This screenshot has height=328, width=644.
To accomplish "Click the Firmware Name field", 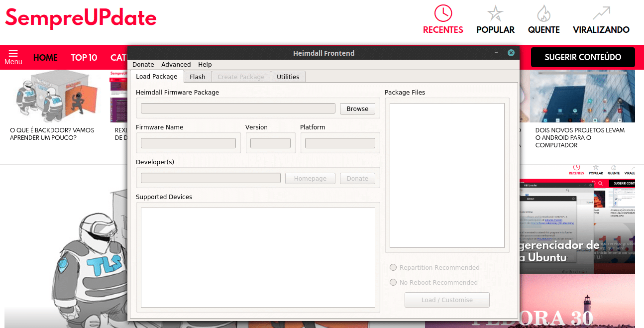I will coord(188,143).
